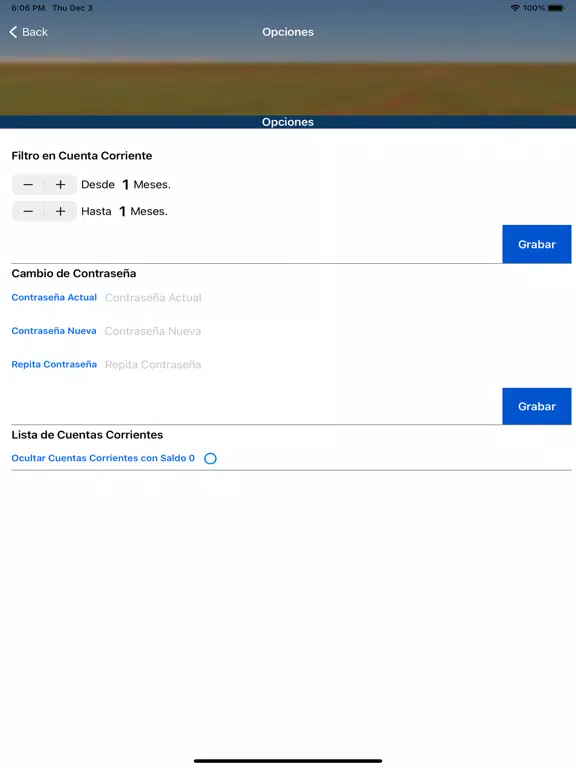Select the battery status icon
This screenshot has height=768, width=576.
556,8
